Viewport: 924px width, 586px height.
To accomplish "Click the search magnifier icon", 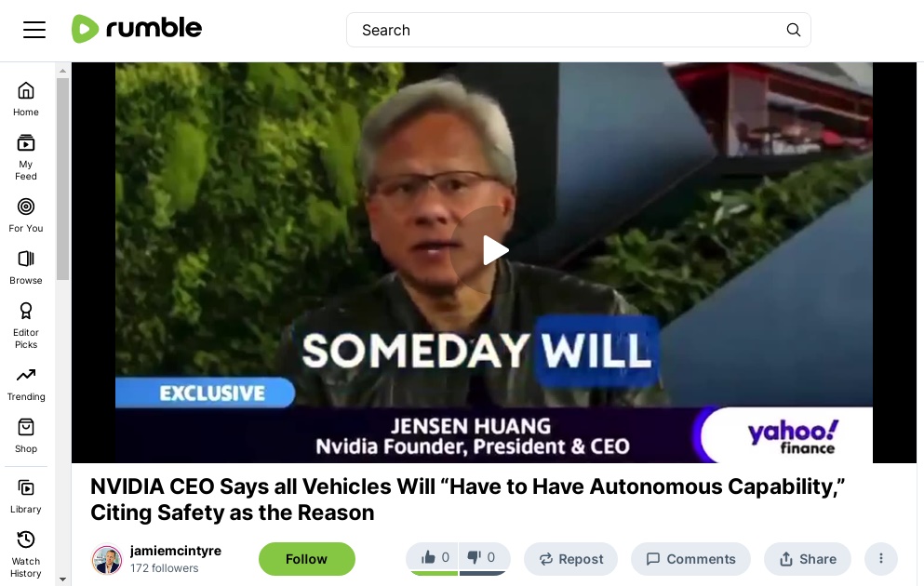I will [793, 30].
